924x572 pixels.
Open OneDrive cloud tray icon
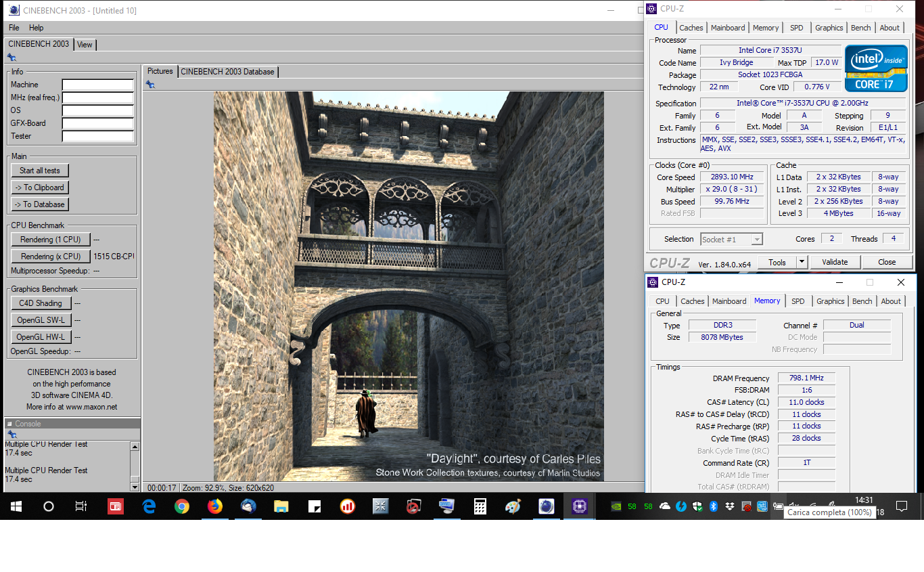click(665, 506)
